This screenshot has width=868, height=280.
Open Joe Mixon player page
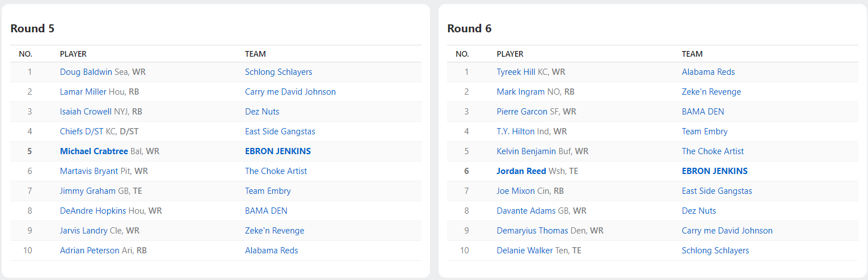[x=516, y=191]
